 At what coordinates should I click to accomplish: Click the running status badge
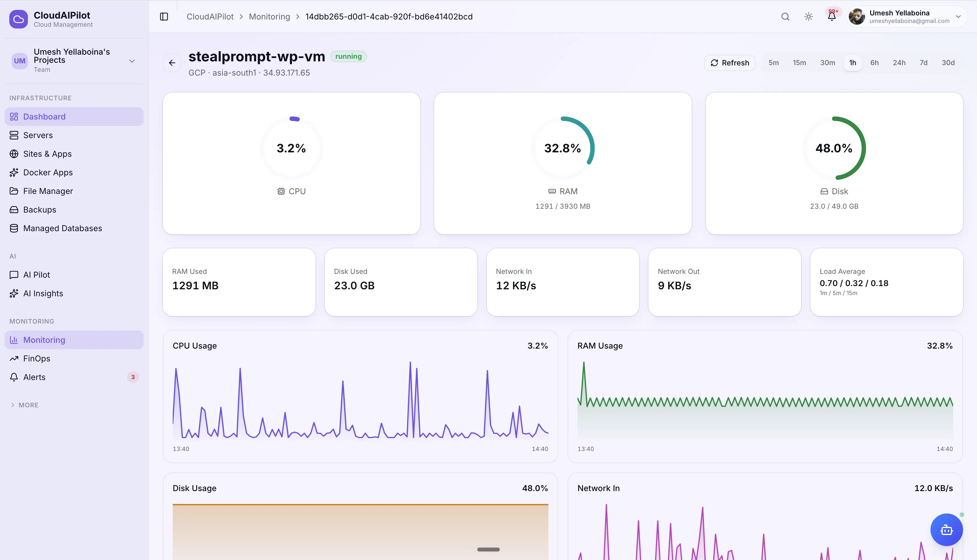click(348, 56)
